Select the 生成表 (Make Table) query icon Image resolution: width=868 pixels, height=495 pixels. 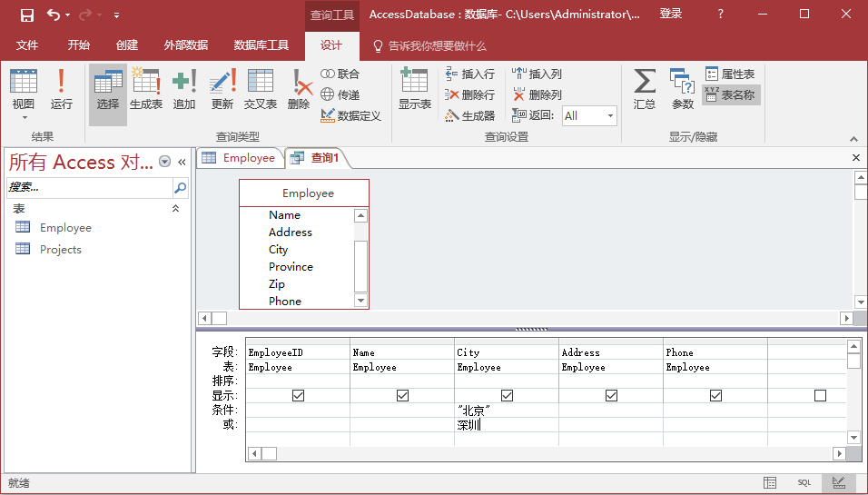pos(145,89)
